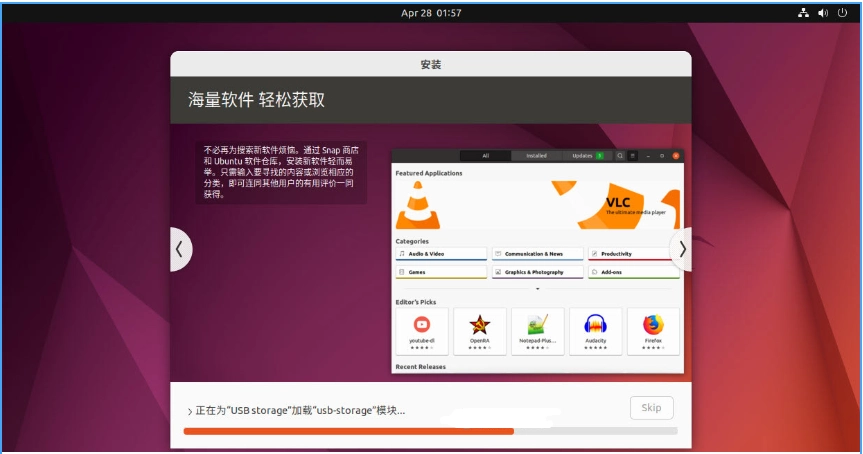Screen dimensions: 863x454
Task: Open the network status icon in top bar
Action: click(804, 13)
